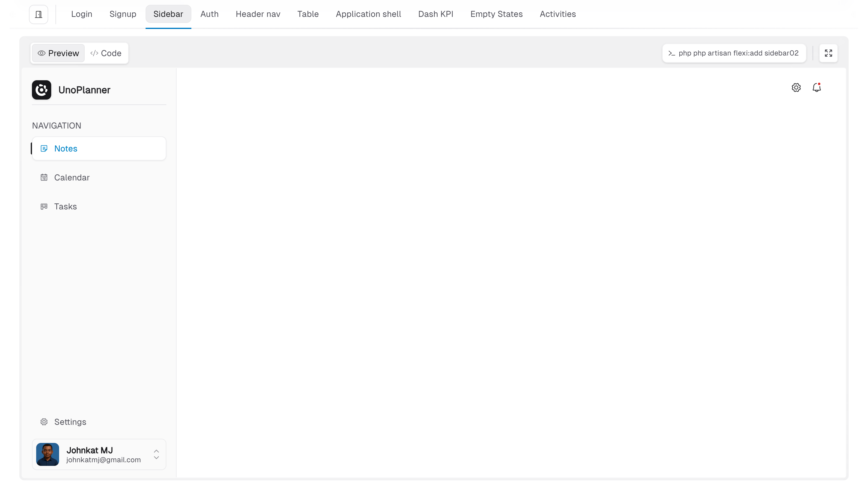Select the Notes icon in the sidebar
868x490 pixels.
coord(44,148)
